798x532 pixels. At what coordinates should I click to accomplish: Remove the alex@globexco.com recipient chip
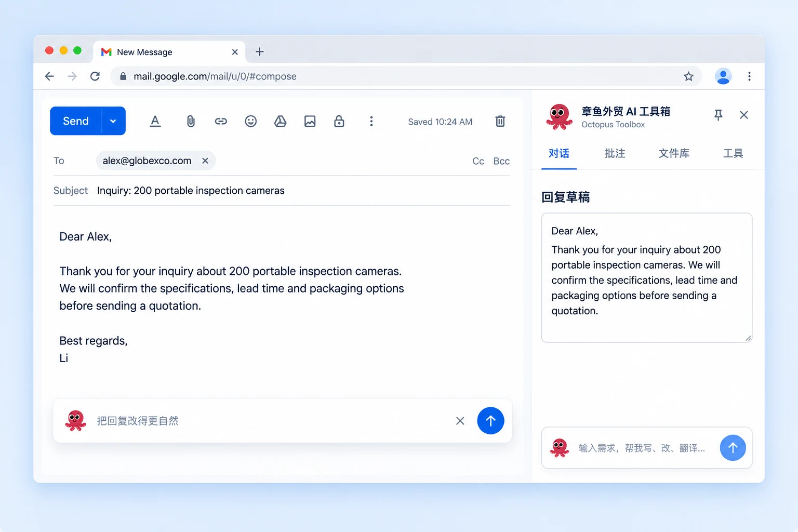click(205, 161)
